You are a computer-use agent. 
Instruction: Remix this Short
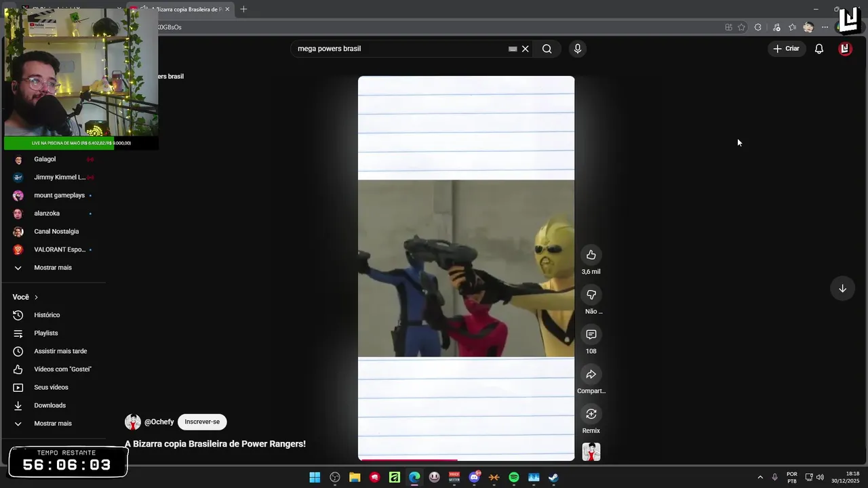point(591,414)
